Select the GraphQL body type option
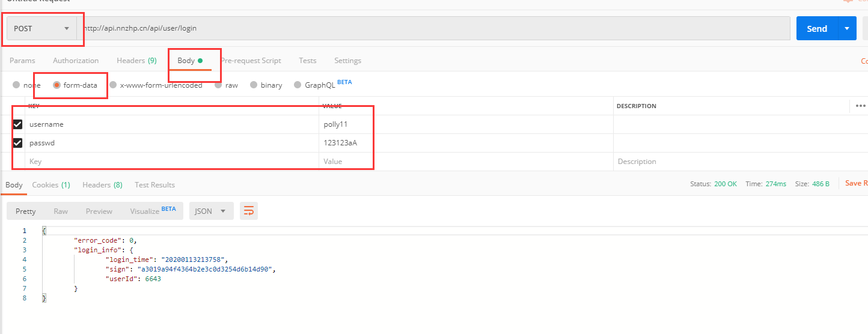This screenshot has height=334, width=868. [x=298, y=85]
